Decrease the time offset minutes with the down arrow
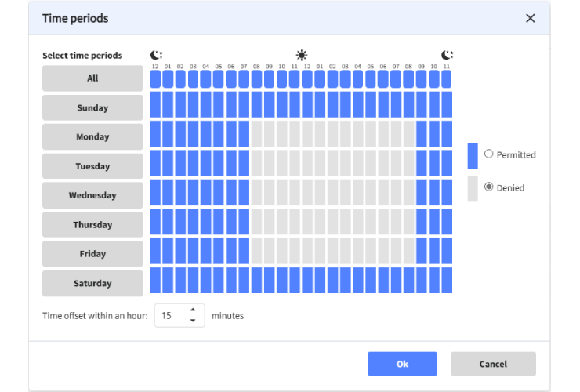Viewport: 580px width, 392px height. coord(193,321)
